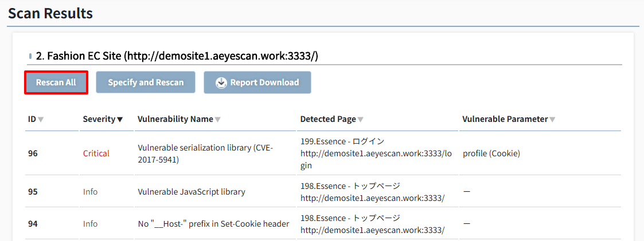This screenshot has width=644, height=241.
Task: Sort by the ID column arrow
Action: pos(41,120)
